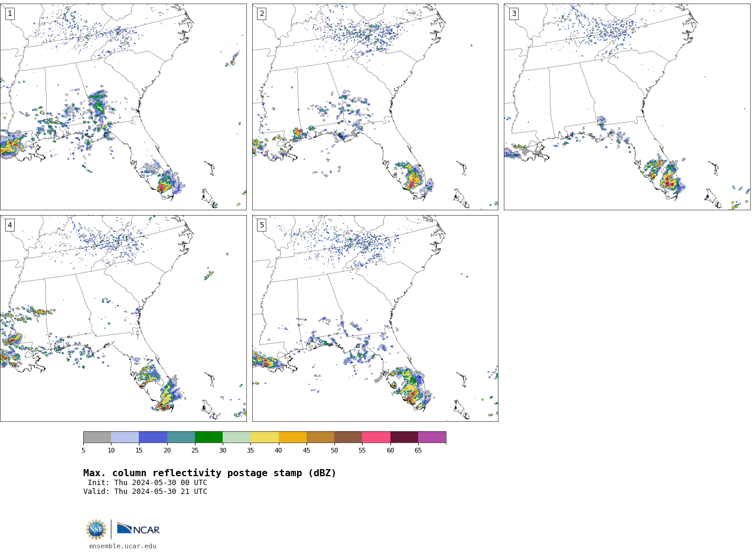Image resolution: width=756 pixels, height=553 pixels.
Task: Select the blue 15-20 dBZ swatch
Action: pyautogui.click(x=153, y=437)
